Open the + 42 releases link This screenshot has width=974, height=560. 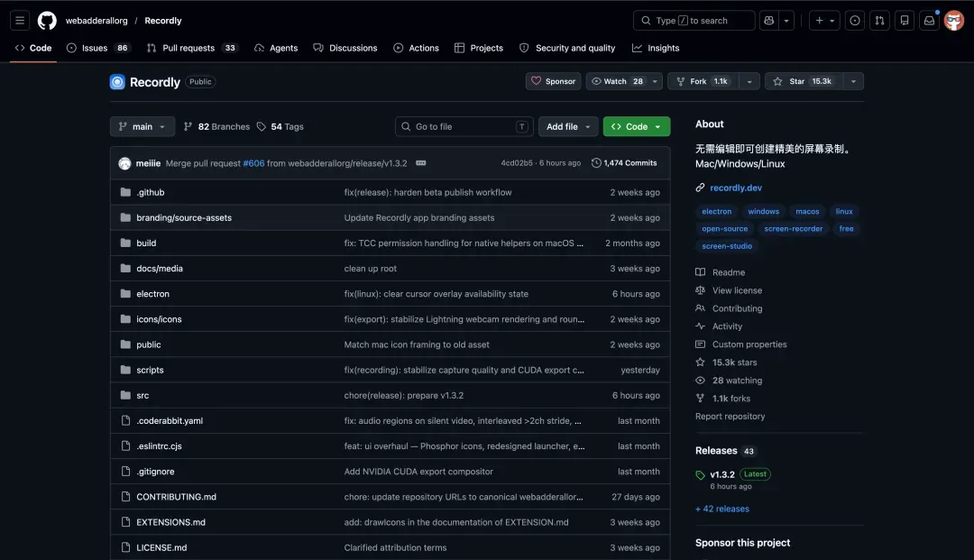coord(721,509)
